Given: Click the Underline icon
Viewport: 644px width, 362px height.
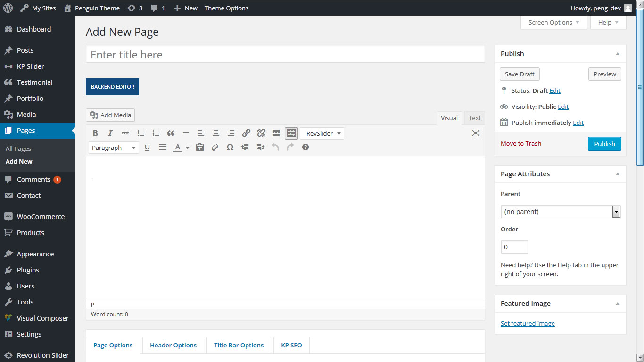Looking at the screenshot, I should [147, 148].
